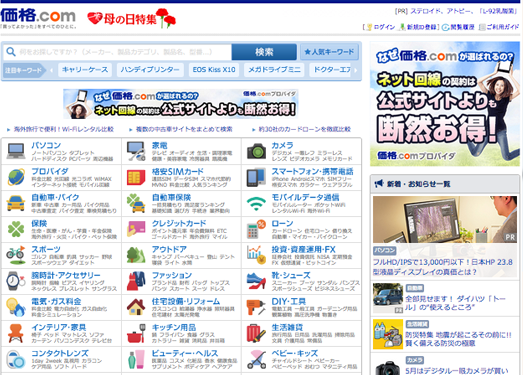
Task: Click the right arrow of keyword carousel
Action: point(356,70)
